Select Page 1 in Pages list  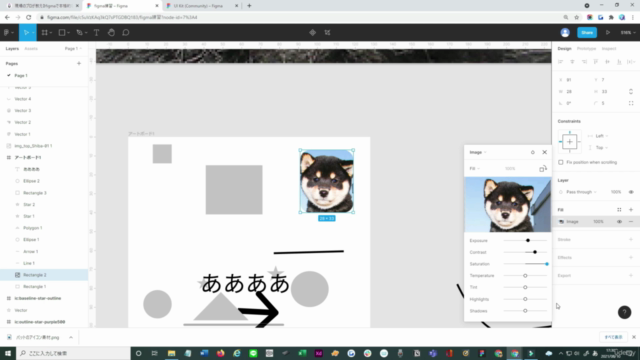click(21, 76)
